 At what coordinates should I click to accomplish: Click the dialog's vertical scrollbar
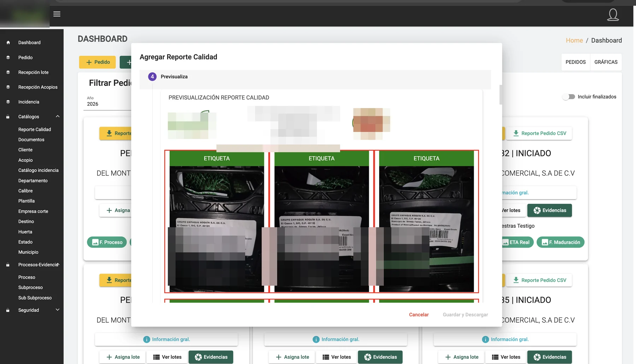(501, 95)
